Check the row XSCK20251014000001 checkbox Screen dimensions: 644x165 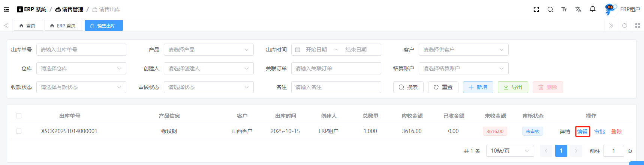click(x=19, y=131)
